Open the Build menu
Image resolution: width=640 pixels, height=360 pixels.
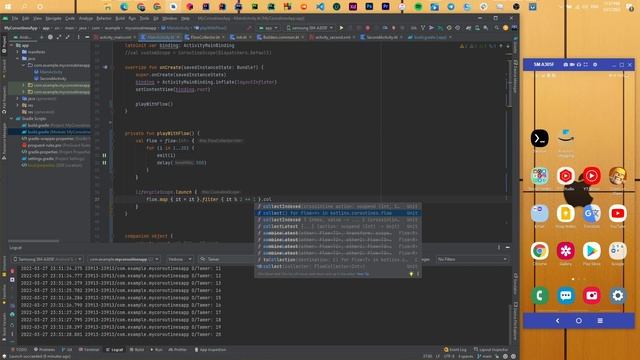pyautogui.click(x=120, y=19)
